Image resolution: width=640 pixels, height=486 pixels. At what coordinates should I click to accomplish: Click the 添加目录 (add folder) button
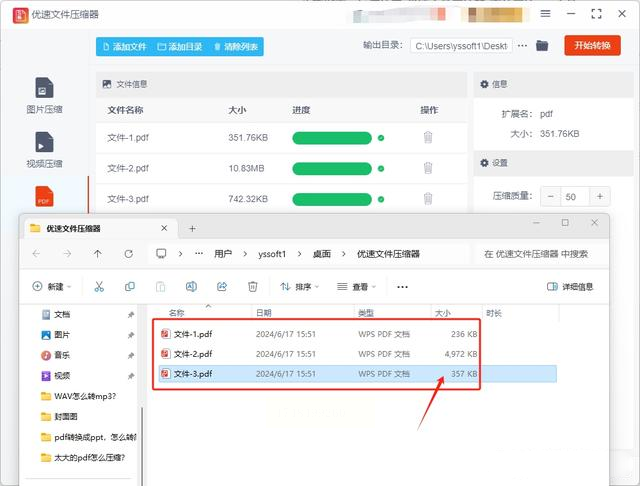180,47
